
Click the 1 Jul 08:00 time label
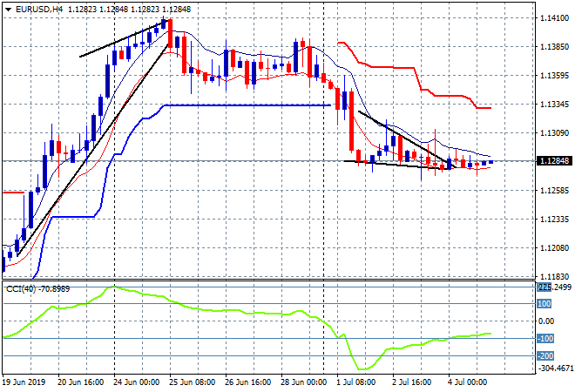356,382
